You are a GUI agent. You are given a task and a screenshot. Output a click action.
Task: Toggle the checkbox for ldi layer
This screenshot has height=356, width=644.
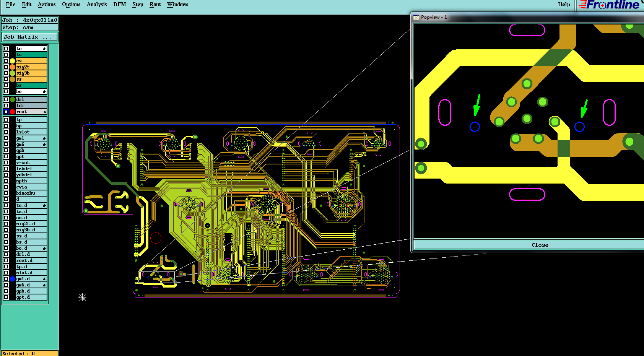(x=6, y=106)
